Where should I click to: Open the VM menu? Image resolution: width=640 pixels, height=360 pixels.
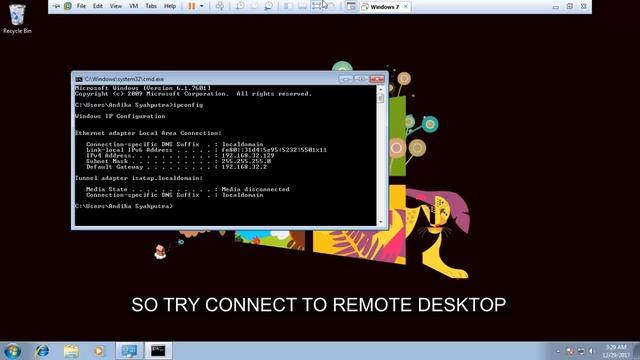click(x=133, y=6)
